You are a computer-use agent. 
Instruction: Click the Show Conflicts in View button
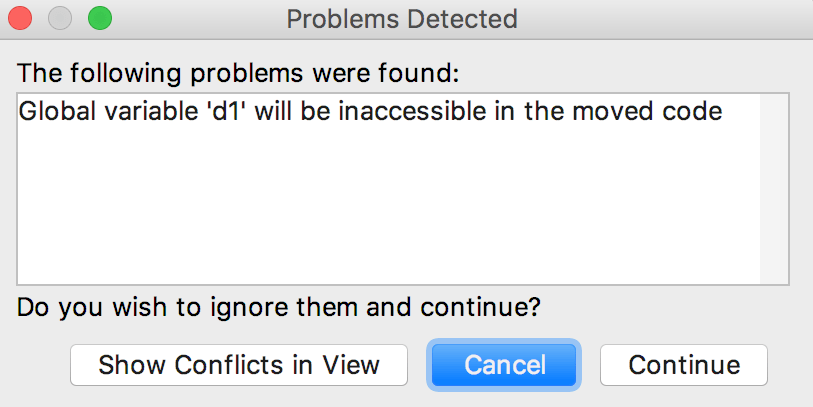click(x=239, y=365)
